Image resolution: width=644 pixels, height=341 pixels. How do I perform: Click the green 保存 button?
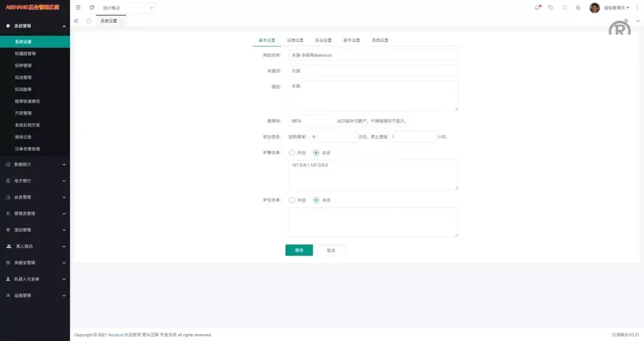pos(299,250)
